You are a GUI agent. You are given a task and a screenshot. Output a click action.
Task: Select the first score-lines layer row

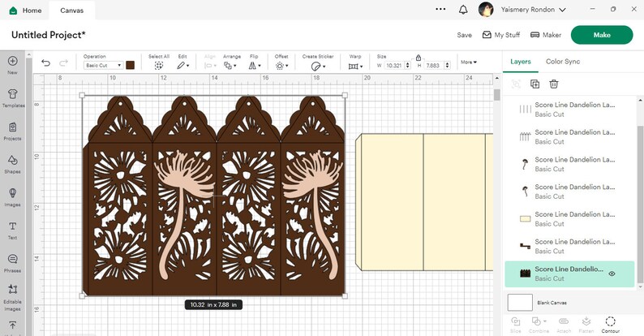click(569, 110)
